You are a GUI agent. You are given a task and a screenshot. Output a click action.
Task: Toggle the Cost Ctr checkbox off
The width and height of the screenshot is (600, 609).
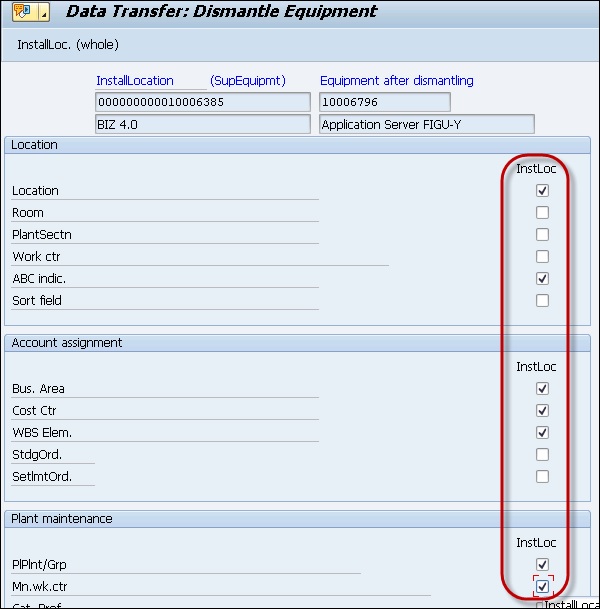point(542,411)
